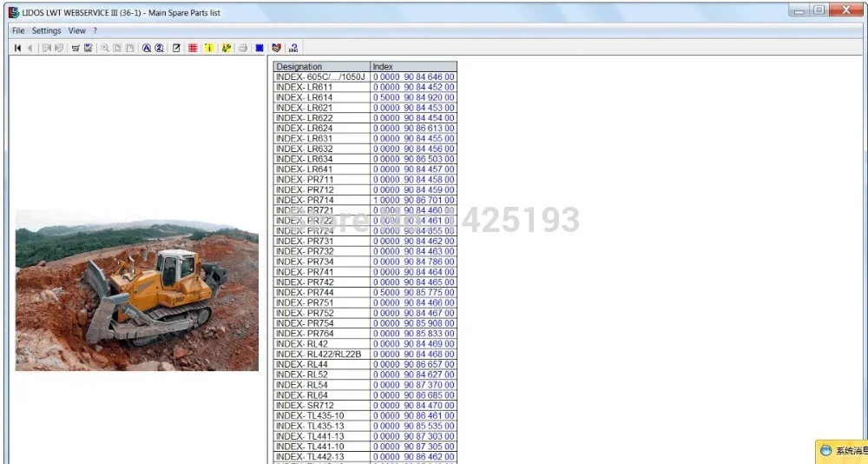Image resolution: width=868 pixels, height=464 pixels.
Task: Click the shopping cart order list icon
Action: pyautogui.click(x=76, y=49)
